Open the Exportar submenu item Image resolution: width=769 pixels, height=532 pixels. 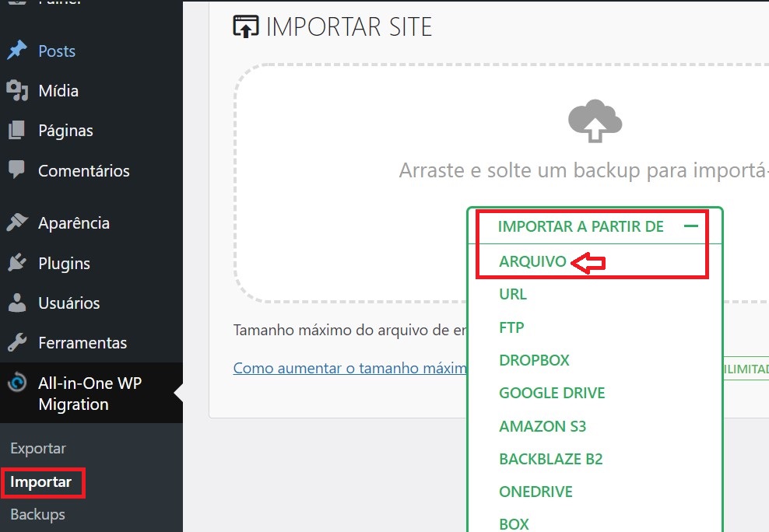[38, 448]
